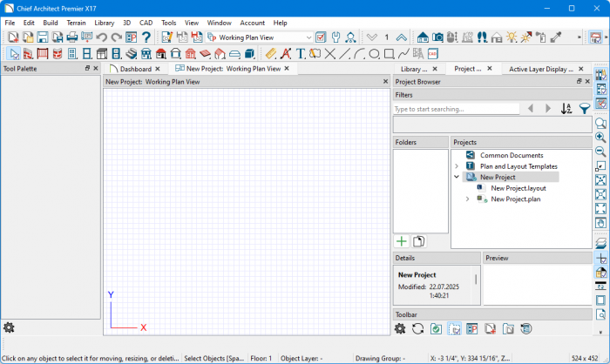Viewport: 610px width, 364px height.
Task: Select the Select Objects arrow tool
Action: coord(13,54)
